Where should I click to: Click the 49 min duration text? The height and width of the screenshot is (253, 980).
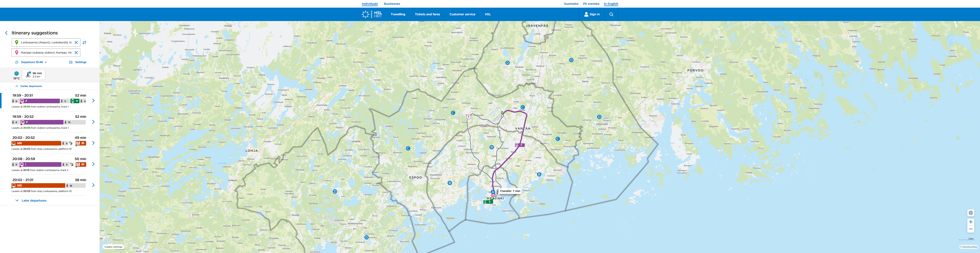tap(80, 137)
